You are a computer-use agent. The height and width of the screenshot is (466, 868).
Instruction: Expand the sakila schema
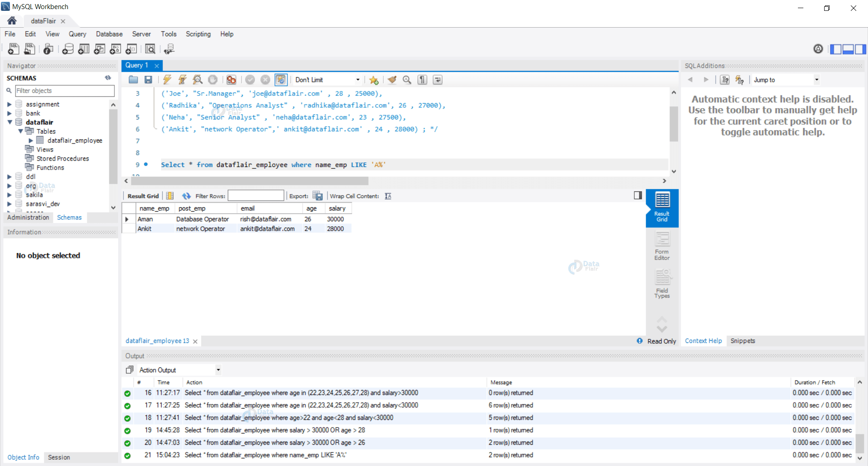pyautogui.click(x=9, y=195)
